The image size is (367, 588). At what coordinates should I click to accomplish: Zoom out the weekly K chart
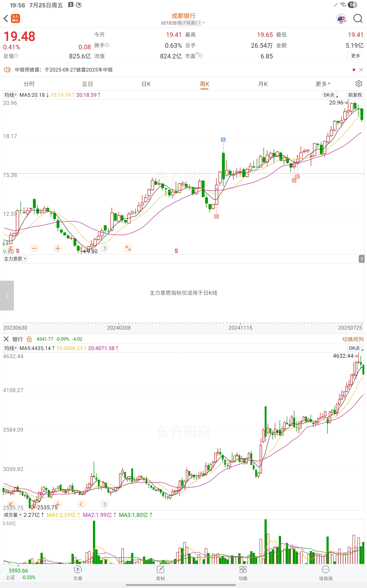pyautogui.click(x=34, y=248)
